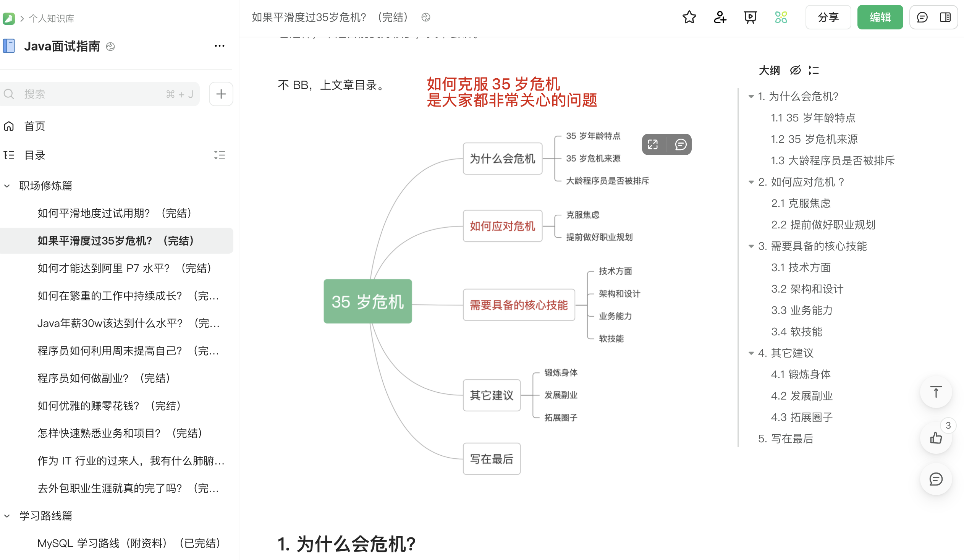Viewport: 964px width, 560px height.
Task: Jump back to top via floating arrow
Action: (936, 392)
